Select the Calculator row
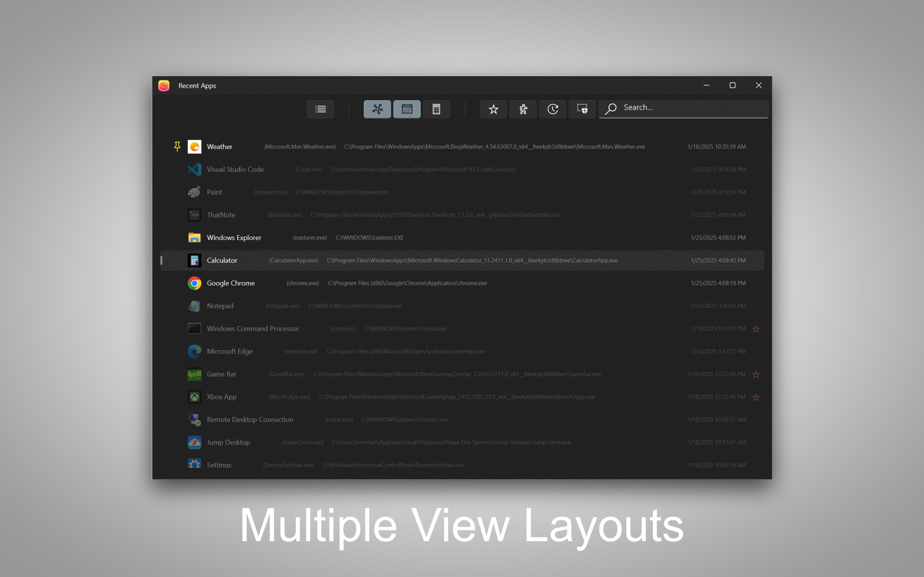Viewport: 924px width, 577px height. click(222, 260)
